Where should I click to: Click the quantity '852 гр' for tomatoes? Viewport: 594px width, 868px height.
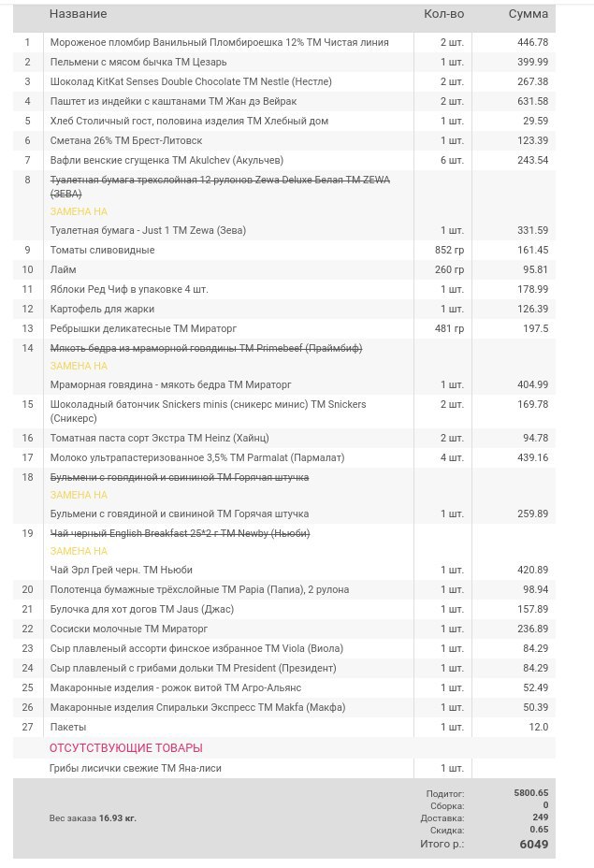pos(450,250)
